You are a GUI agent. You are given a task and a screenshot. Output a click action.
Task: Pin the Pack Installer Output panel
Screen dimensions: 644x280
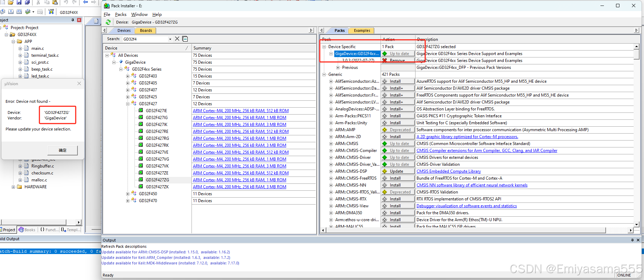pos(632,240)
